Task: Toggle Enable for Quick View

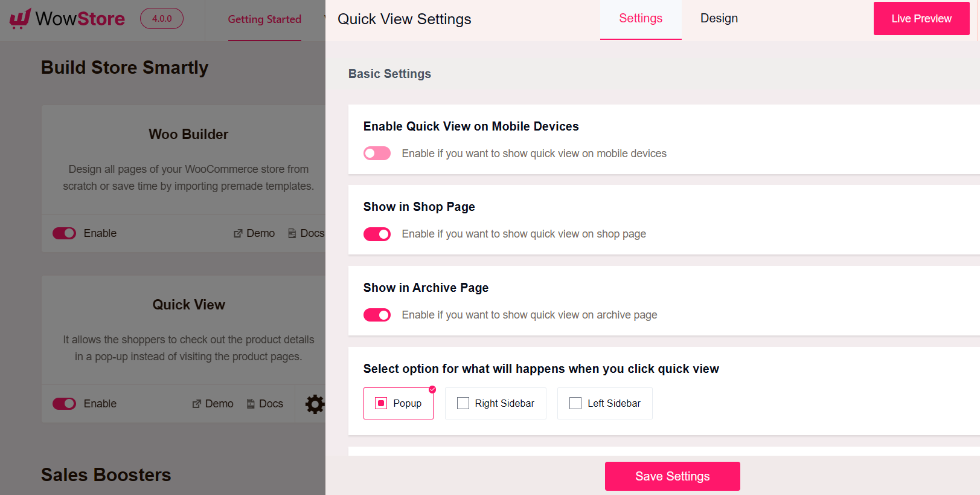Action: (64, 404)
